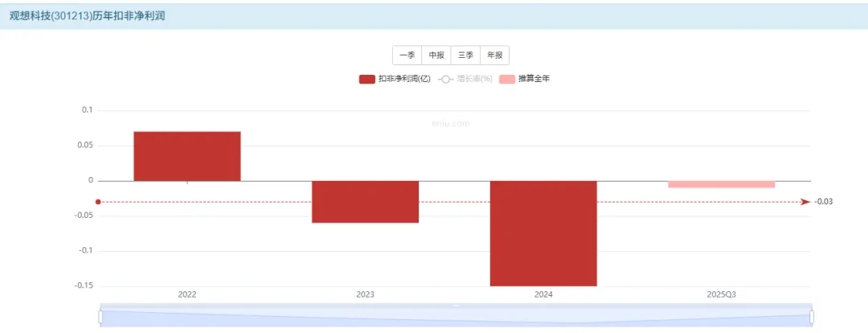Click the 0 y-axis label
Image resolution: width=868 pixels, height=333 pixels.
[90, 181]
